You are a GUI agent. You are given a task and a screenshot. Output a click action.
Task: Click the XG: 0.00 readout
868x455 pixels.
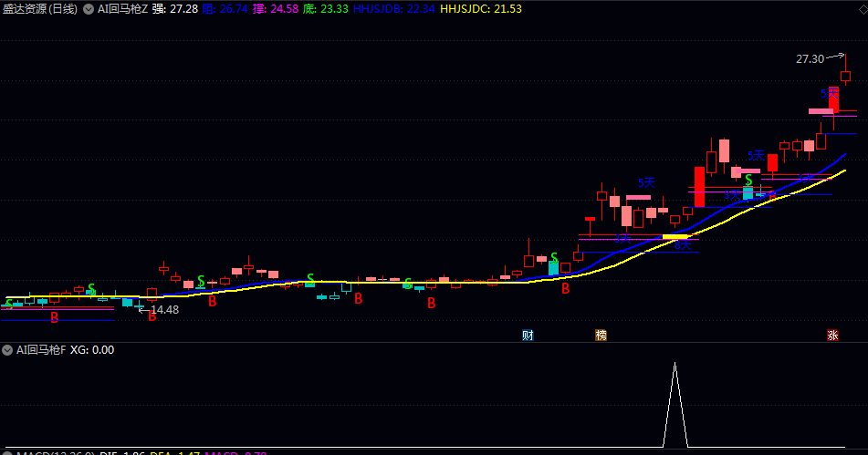(x=92, y=350)
